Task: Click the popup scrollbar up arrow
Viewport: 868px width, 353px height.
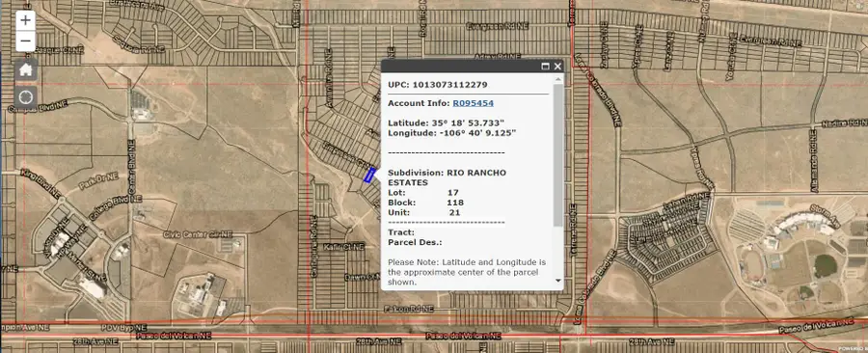Action: [557, 79]
